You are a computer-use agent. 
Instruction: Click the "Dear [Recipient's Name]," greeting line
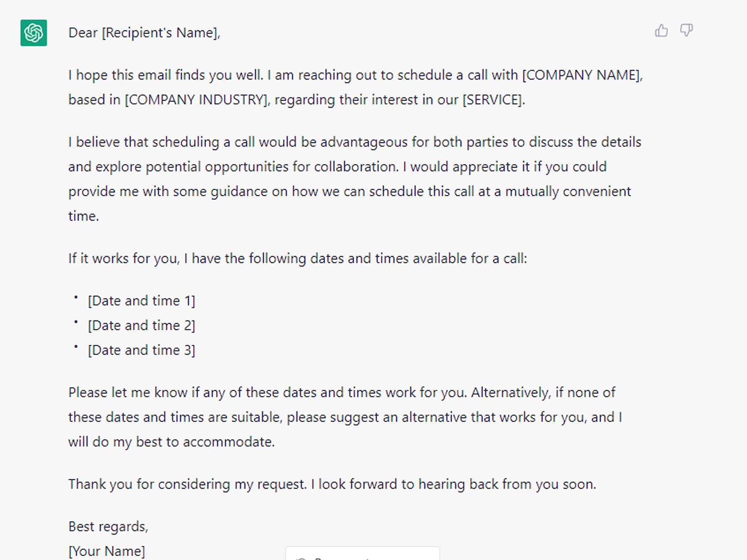(x=144, y=33)
